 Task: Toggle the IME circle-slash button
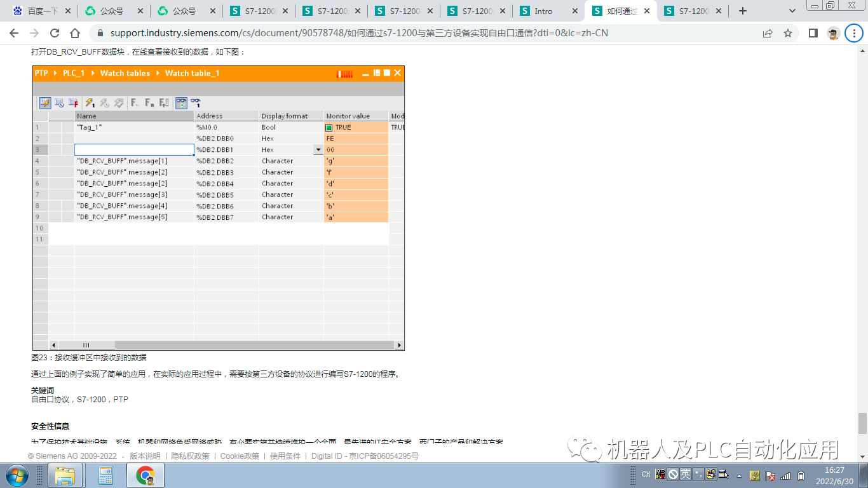(x=673, y=474)
